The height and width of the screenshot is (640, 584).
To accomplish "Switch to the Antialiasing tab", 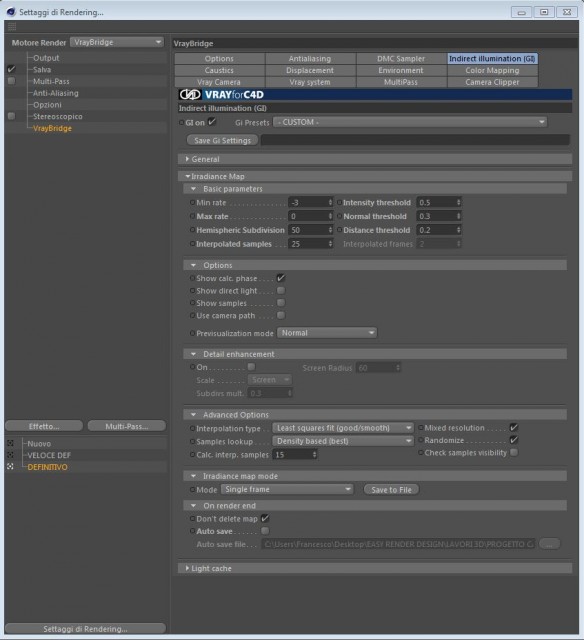I will point(310,59).
